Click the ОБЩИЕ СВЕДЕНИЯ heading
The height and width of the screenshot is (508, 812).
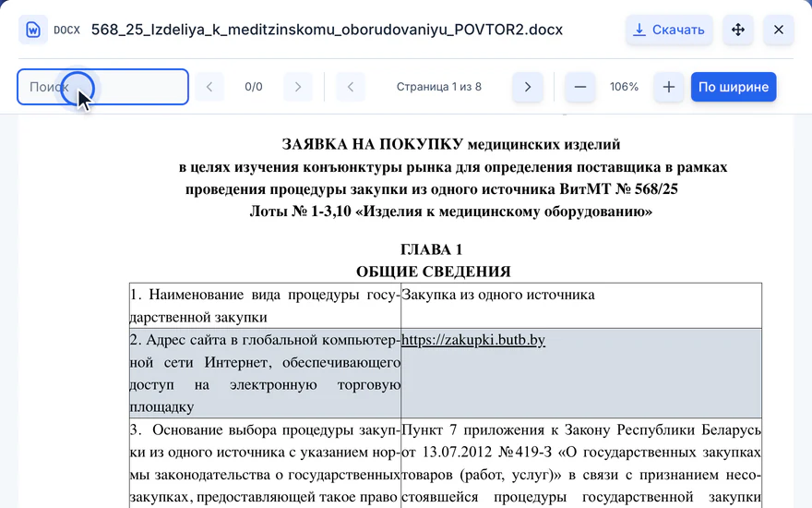434,272
